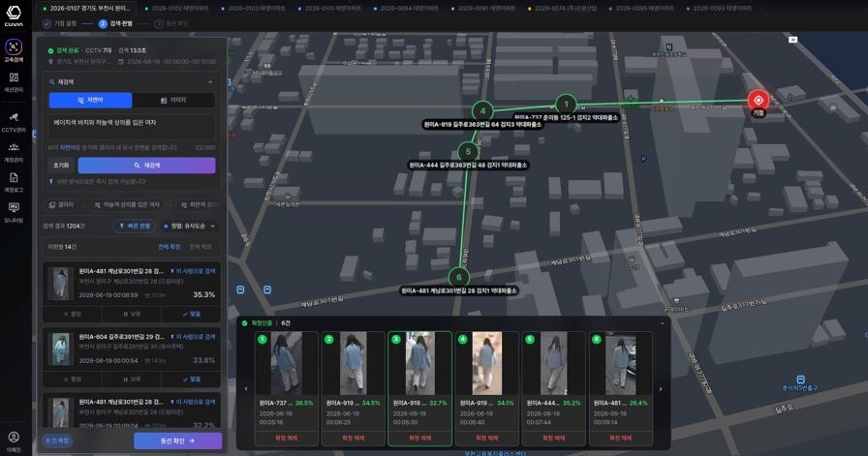Click 전체 확정 link
868x456 pixels.
170,247
